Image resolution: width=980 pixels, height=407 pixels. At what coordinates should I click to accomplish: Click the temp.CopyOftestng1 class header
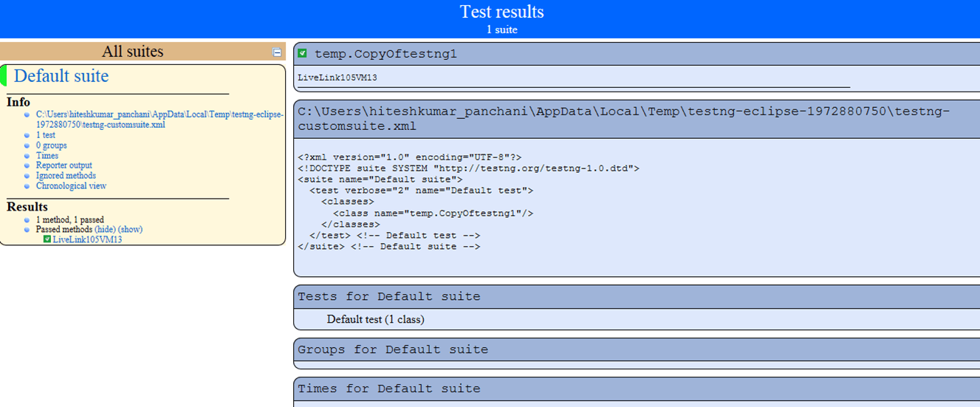tap(386, 54)
